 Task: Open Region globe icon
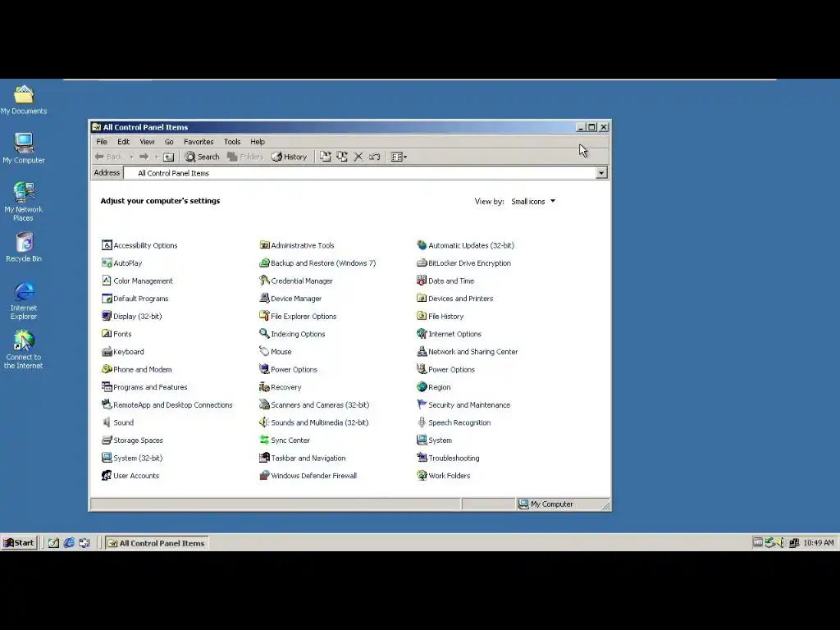(x=422, y=387)
